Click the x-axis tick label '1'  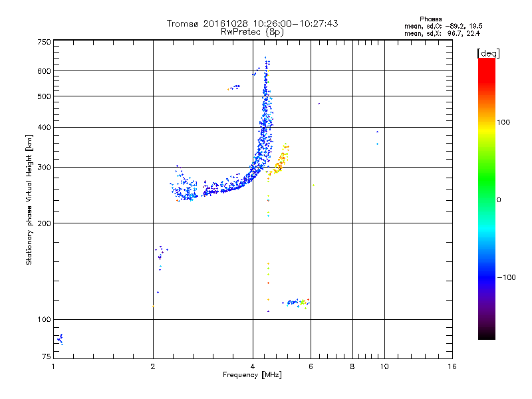click(53, 366)
